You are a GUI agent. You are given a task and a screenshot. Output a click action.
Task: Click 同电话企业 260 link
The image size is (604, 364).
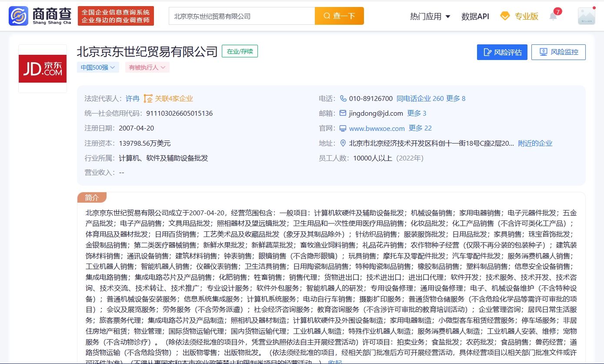(420, 99)
